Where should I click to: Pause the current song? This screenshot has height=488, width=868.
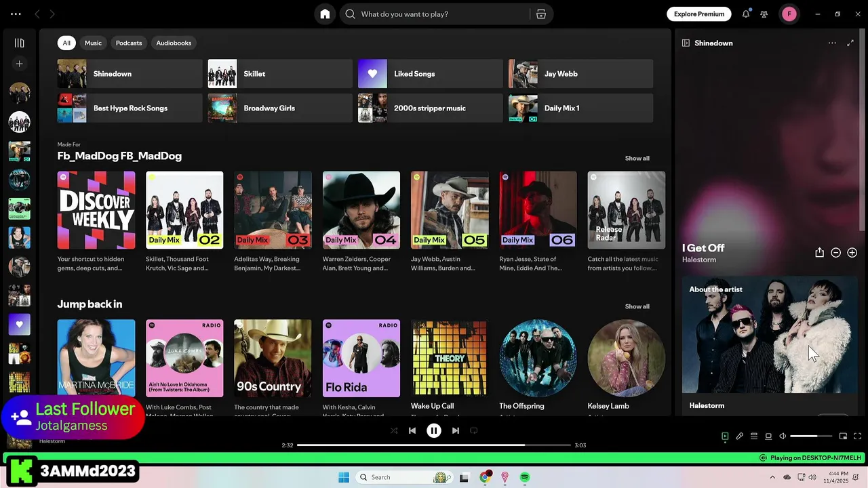tap(434, 430)
